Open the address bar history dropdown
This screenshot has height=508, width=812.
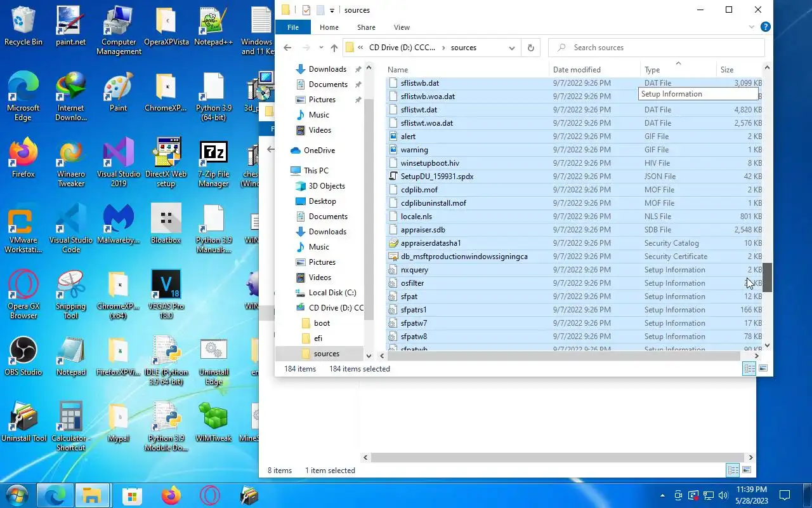[x=511, y=48]
